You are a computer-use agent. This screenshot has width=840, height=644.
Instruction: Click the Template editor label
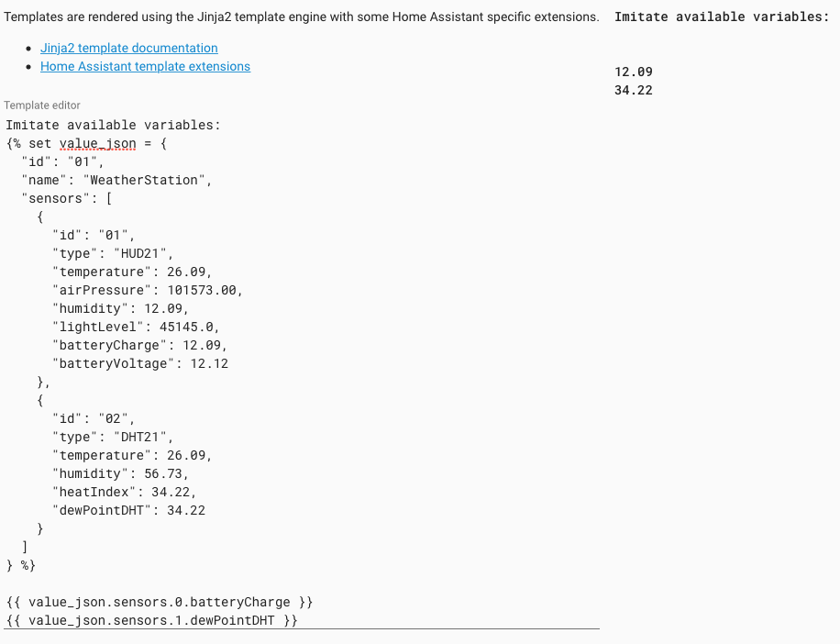tap(41, 105)
